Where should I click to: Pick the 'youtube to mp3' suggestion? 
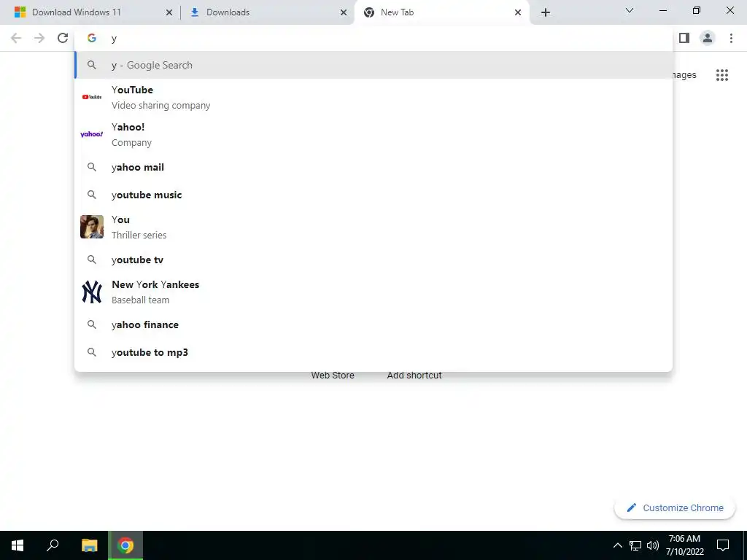pos(373,352)
